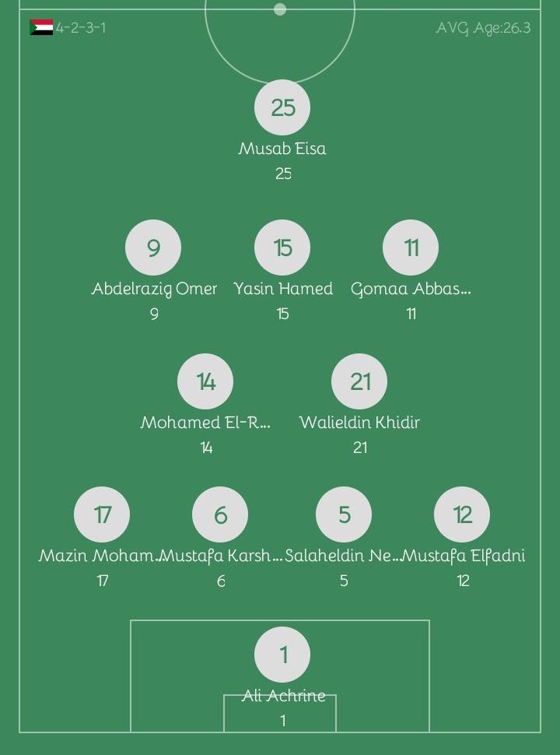Screen dimensions: 560x755
Task: Click Mazin Mohamed's number 17 badge
Action: 102,514
